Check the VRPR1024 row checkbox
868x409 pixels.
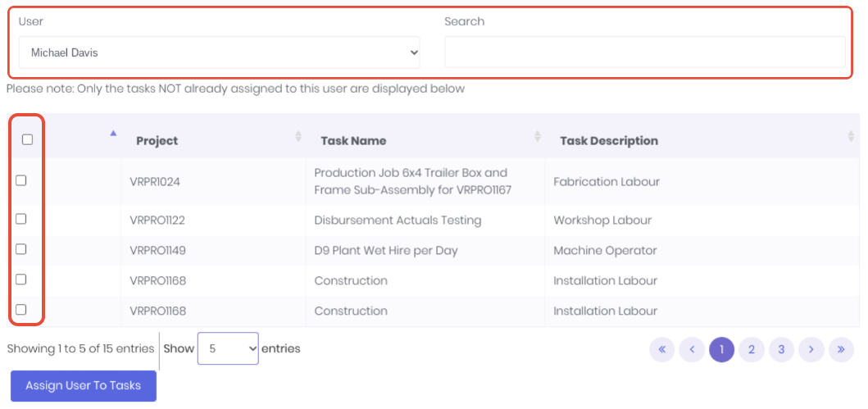pos(21,180)
